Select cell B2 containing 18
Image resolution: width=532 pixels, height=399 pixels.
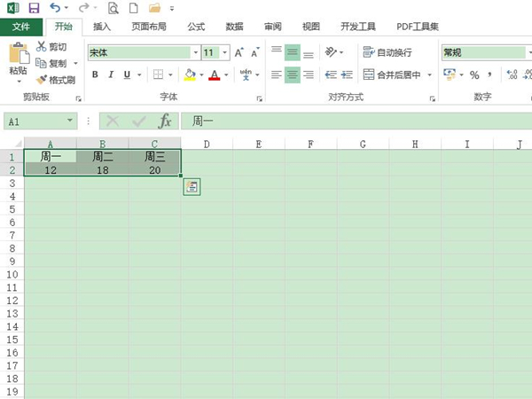click(102, 170)
